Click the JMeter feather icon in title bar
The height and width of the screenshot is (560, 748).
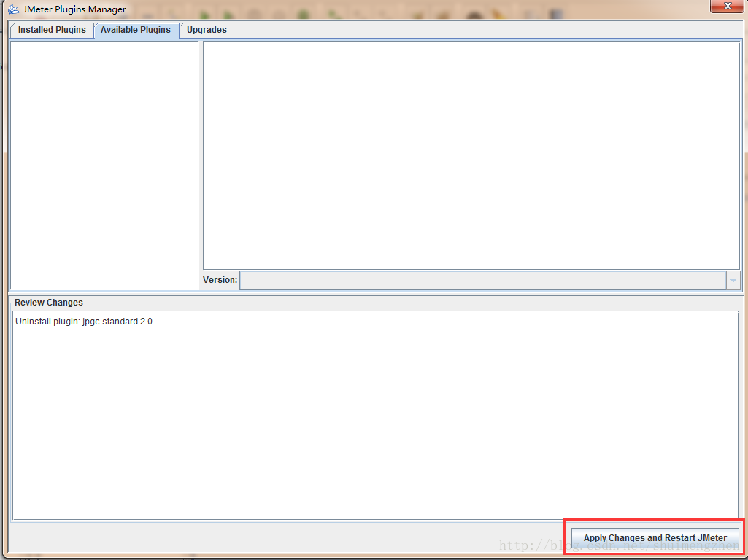(x=13, y=9)
